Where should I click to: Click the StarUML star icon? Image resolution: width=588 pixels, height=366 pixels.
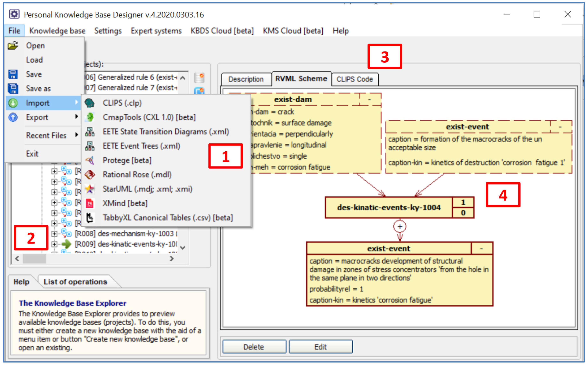click(90, 189)
